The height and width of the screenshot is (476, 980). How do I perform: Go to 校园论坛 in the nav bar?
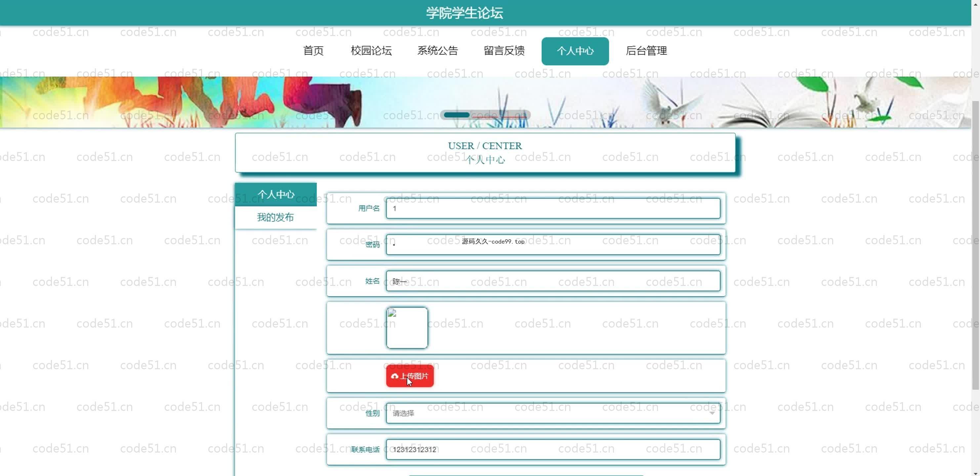[x=371, y=51]
